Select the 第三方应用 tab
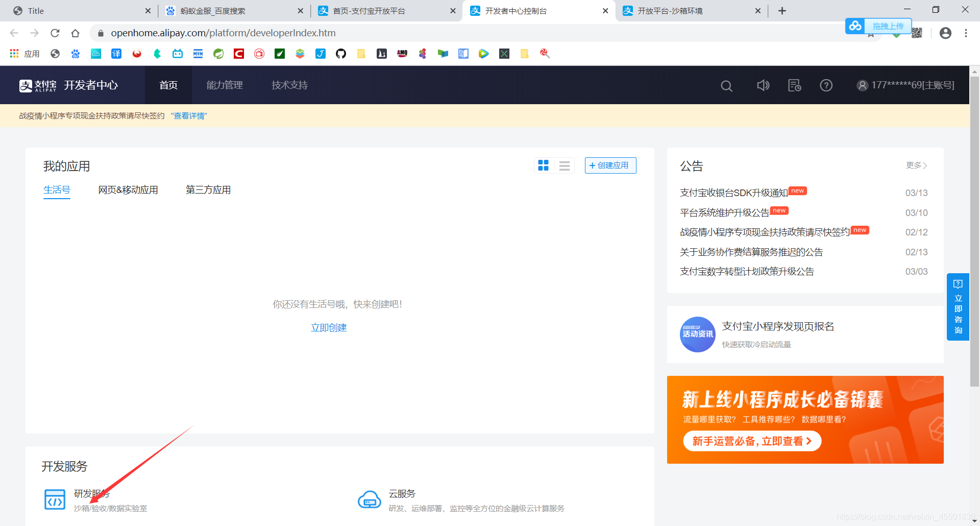Screen dimensions: 980x526 click(208, 190)
